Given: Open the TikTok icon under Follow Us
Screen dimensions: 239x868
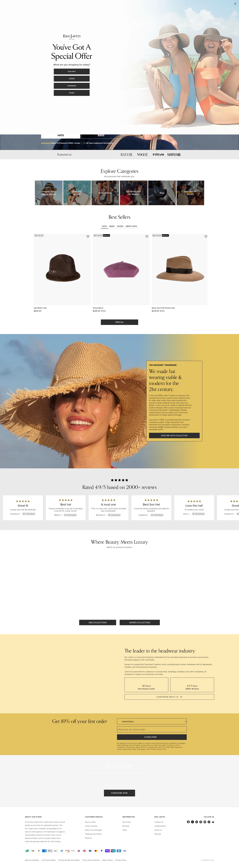Looking at the screenshot, I should [x=209, y=822].
